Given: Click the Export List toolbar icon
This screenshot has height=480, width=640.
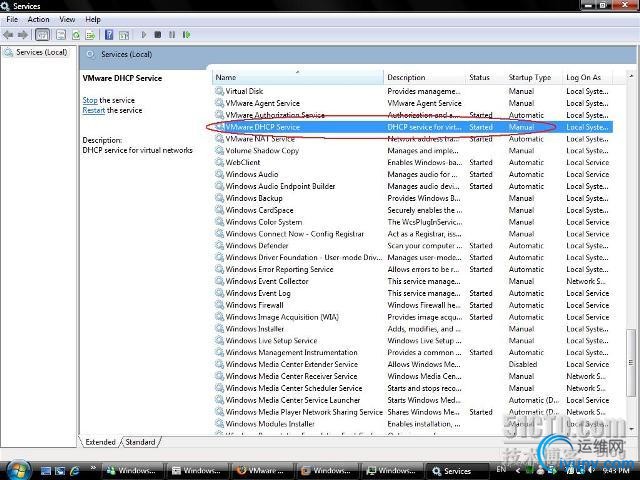Looking at the screenshot, I should tap(90, 35).
